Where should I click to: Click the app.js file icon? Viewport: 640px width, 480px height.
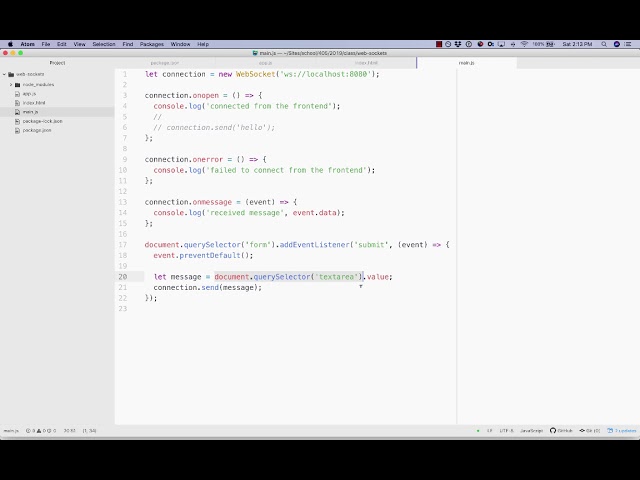17,94
